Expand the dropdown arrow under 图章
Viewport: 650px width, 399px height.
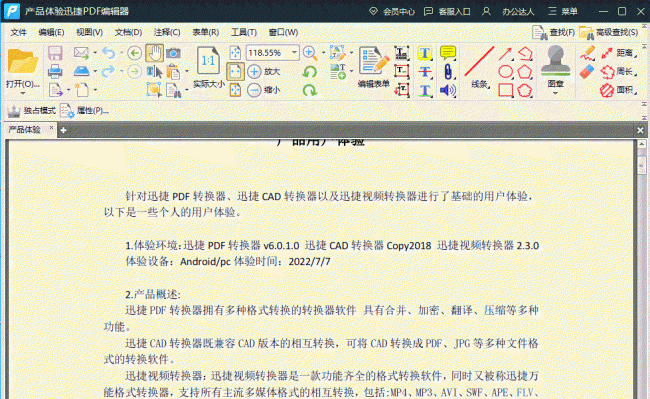coord(555,93)
